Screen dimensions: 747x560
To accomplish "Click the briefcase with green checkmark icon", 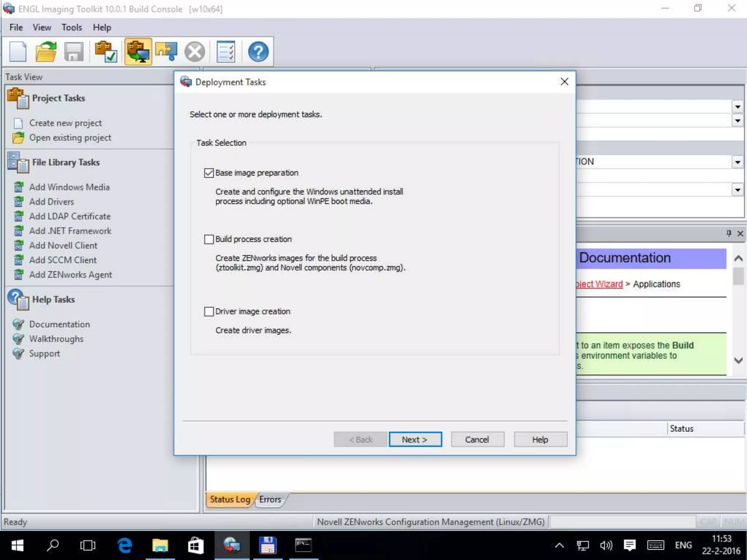I will click(106, 52).
